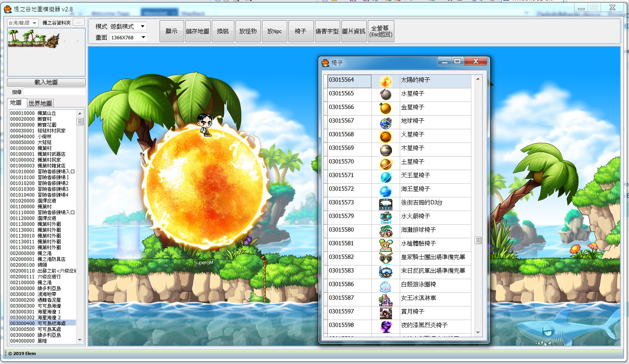Image resolution: width=629 pixels, height=364 pixels.
Task: Choose the Uranus chair icon 03015571
Action: click(x=385, y=177)
